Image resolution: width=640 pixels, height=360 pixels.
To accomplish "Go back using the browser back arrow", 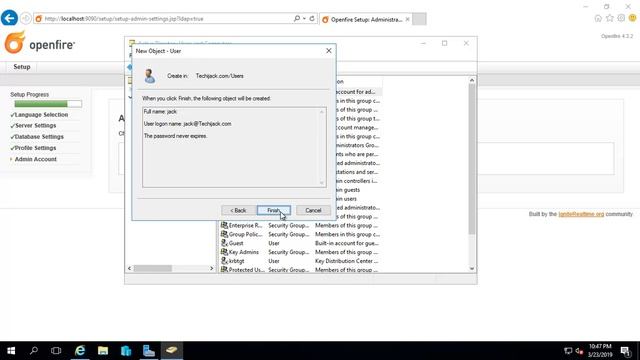I will pos(9,18).
